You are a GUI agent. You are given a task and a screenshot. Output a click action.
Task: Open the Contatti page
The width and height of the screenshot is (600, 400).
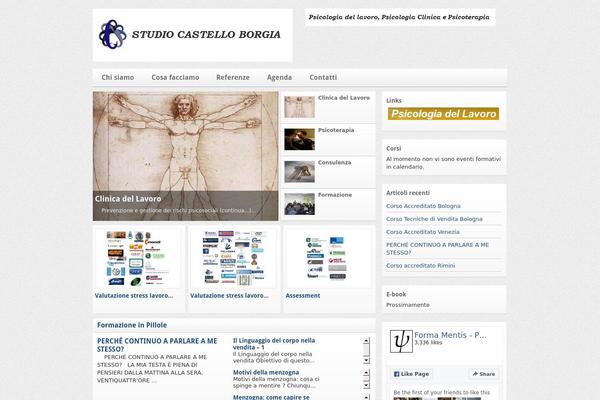(x=323, y=77)
